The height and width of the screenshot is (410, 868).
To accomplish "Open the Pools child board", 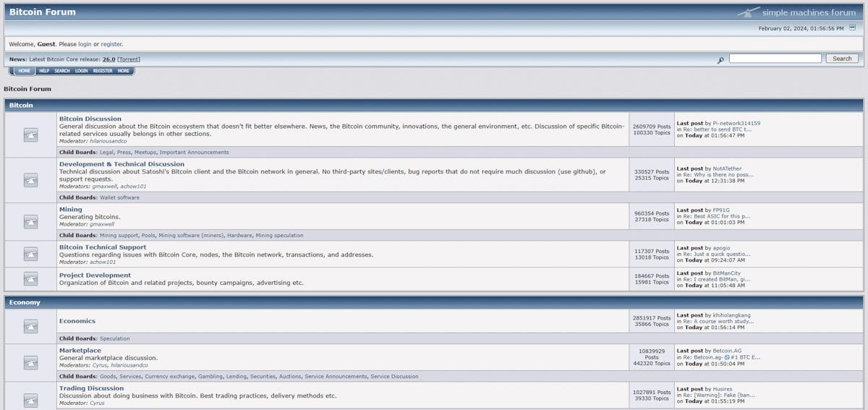I will [x=148, y=236].
